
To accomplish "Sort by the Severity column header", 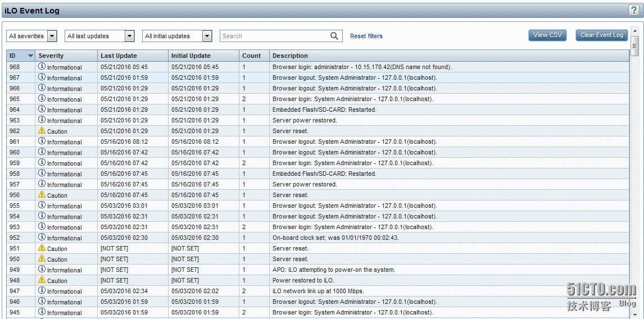I will (66, 56).
